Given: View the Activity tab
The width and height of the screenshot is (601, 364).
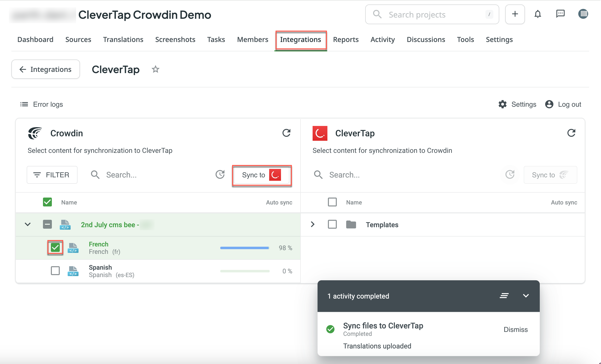Looking at the screenshot, I should [382, 40].
